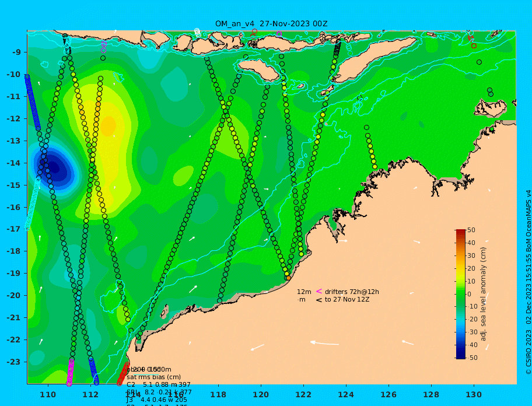
Task: Click the colorbar tick label '-30'
Action: point(473,332)
